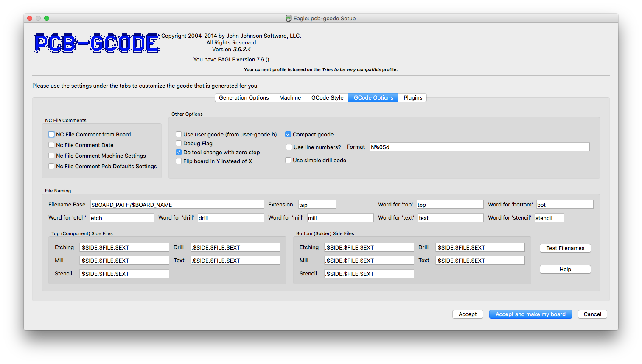The image size is (642, 364).
Task: Click the Accept button
Action: pyautogui.click(x=468, y=314)
